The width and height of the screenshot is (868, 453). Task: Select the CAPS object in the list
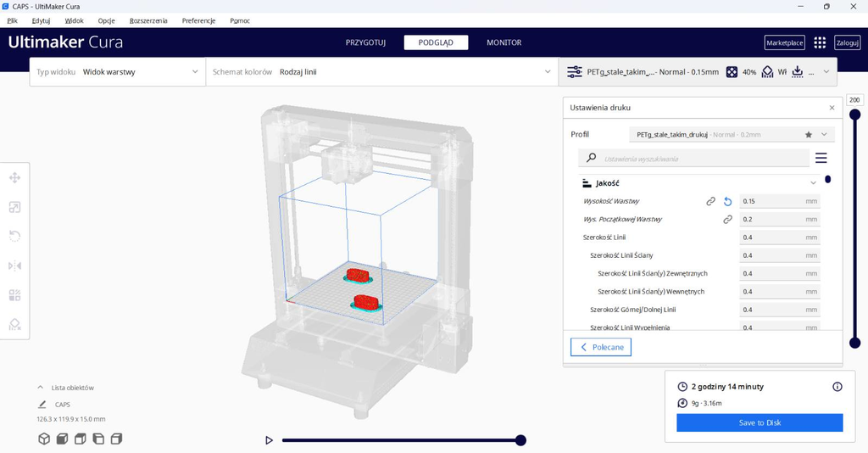pos(63,405)
